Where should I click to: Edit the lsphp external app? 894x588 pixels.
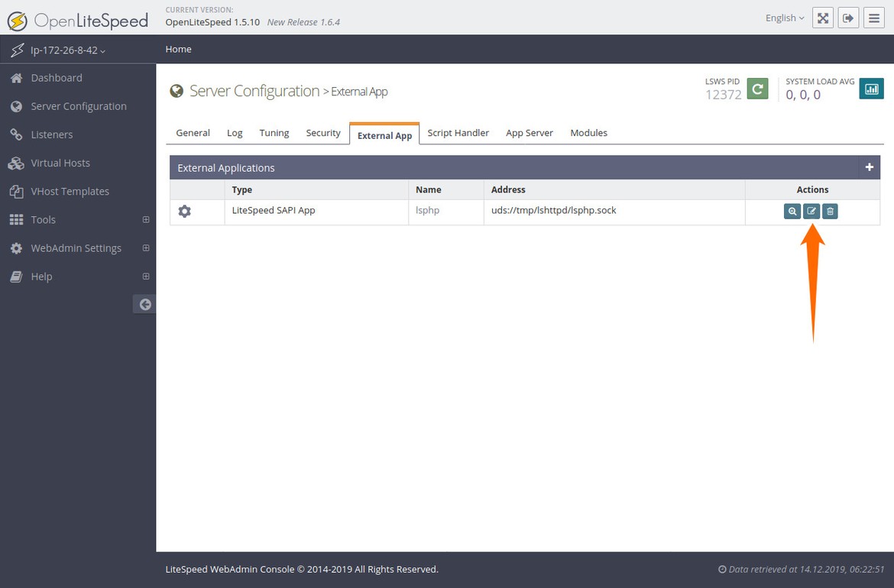811,212
